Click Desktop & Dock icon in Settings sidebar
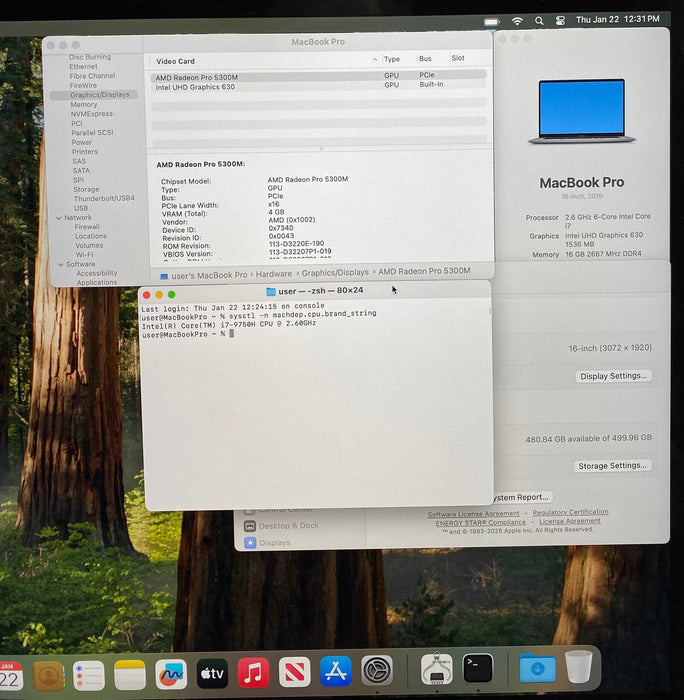 point(250,526)
